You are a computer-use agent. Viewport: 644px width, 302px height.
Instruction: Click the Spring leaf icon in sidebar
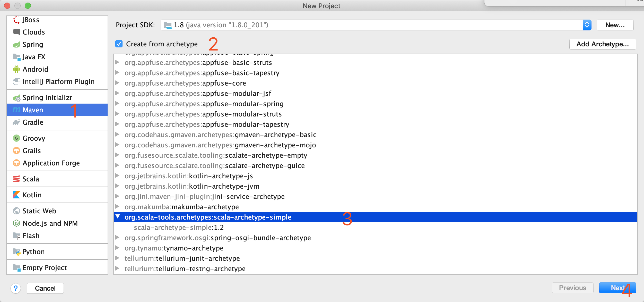[x=16, y=45]
